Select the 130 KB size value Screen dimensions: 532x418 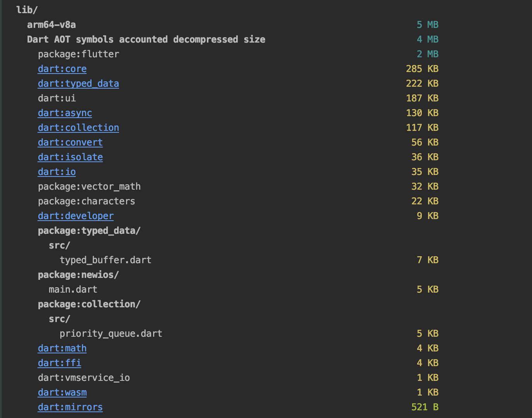pyautogui.click(x=422, y=113)
